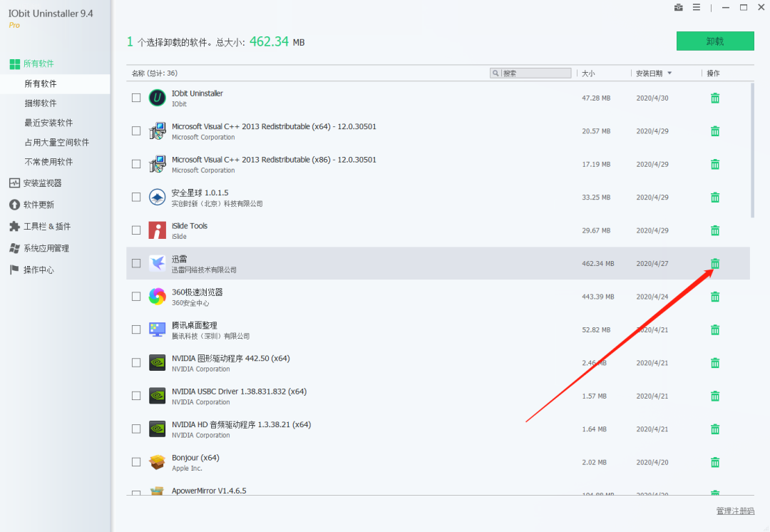The image size is (770, 532).
Task: Open 系统应用管理 in sidebar
Action: 38,248
